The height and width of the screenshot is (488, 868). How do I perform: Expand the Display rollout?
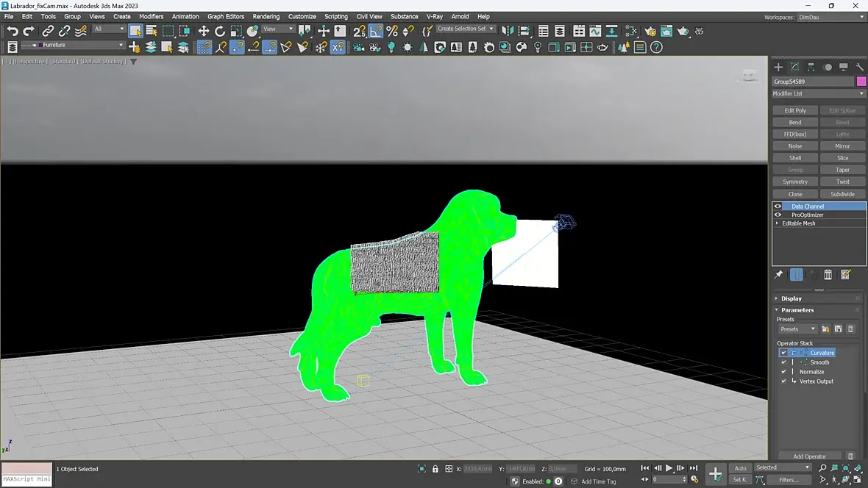click(x=818, y=298)
